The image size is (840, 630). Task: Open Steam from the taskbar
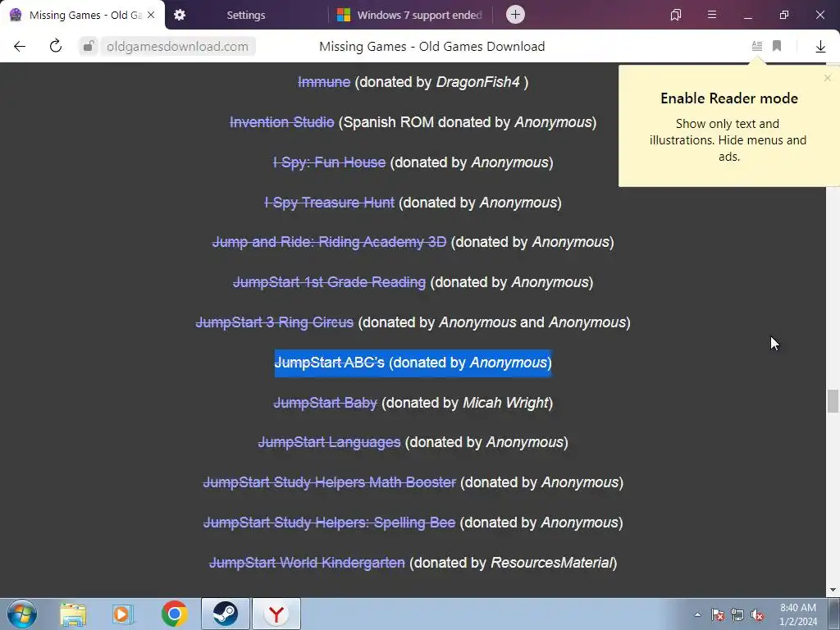pyautogui.click(x=226, y=614)
